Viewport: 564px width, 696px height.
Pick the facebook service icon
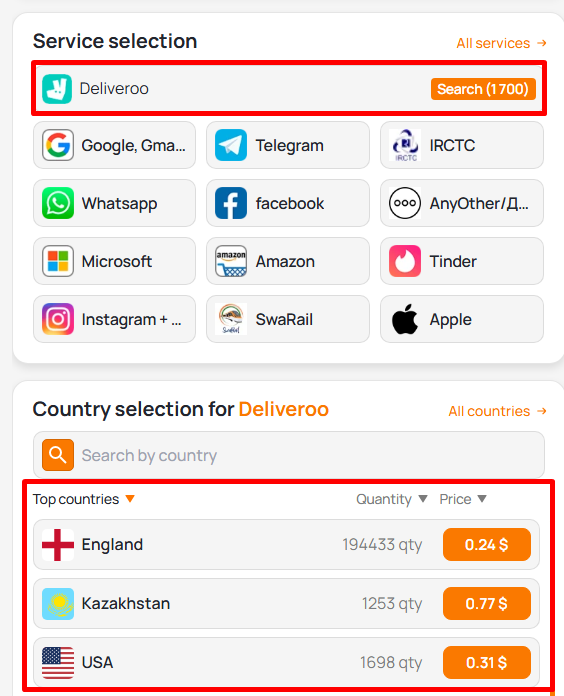coord(231,203)
